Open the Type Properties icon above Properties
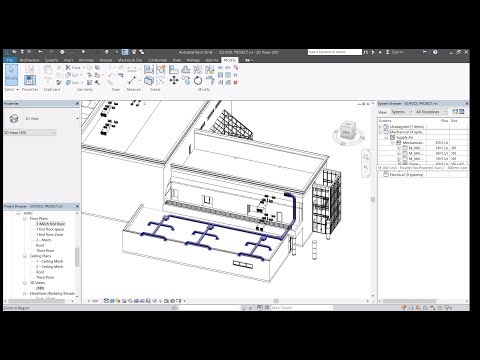Image resolution: width=480 pixels, height=360 pixels. click(30, 69)
